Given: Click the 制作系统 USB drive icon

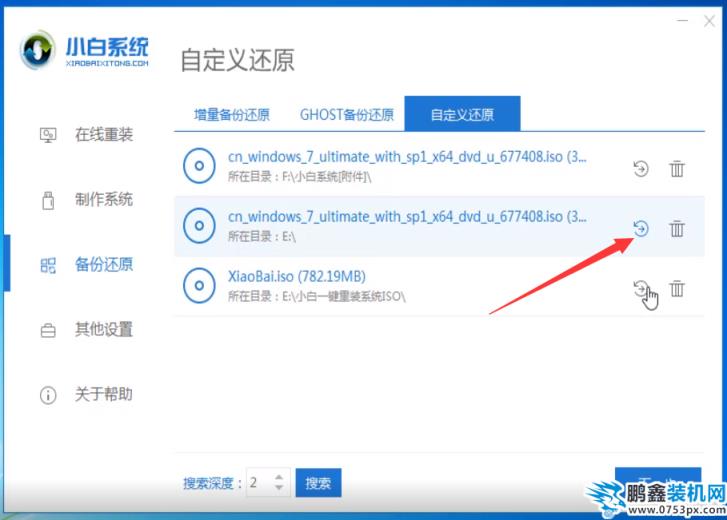Looking at the screenshot, I should pos(48,200).
